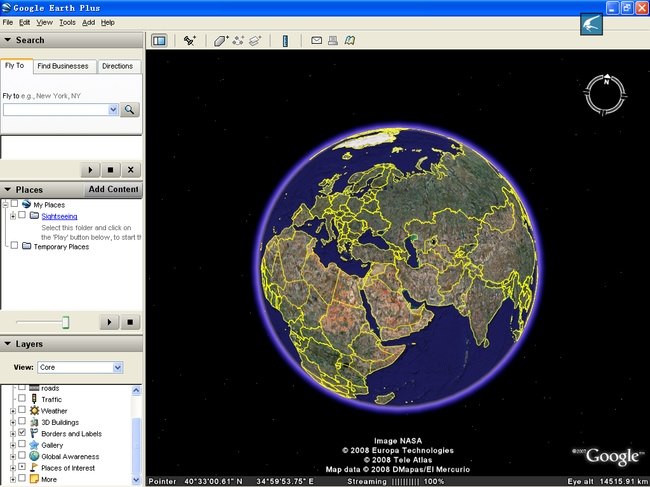
Task: Open the View menu
Action: [44, 22]
